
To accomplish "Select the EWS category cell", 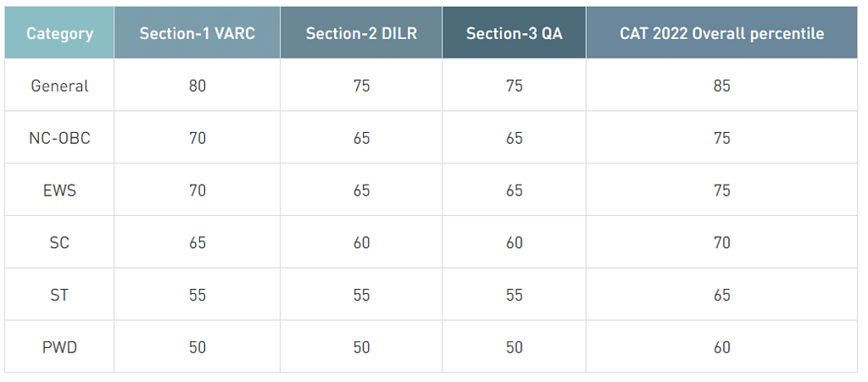I will click(59, 191).
